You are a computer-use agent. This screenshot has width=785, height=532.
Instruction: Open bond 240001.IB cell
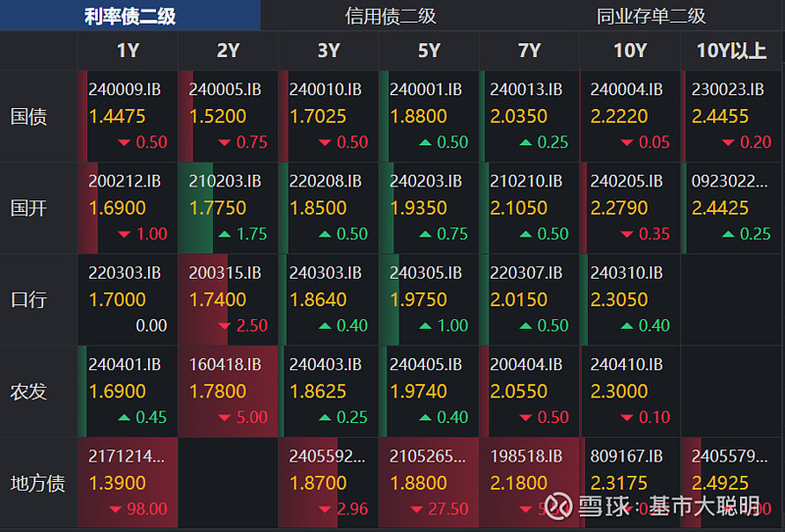click(x=429, y=116)
